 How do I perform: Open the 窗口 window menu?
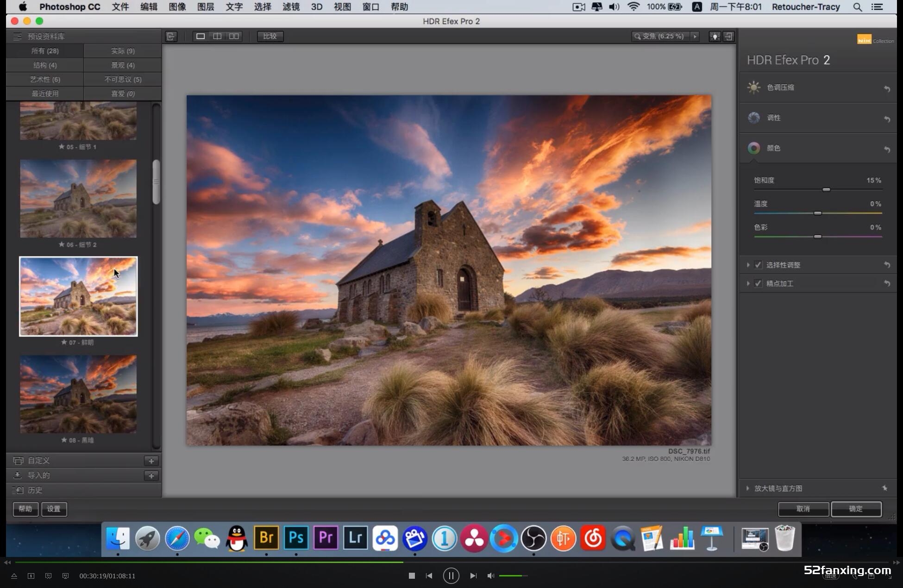pyautogui.click(x=370, y=7)
